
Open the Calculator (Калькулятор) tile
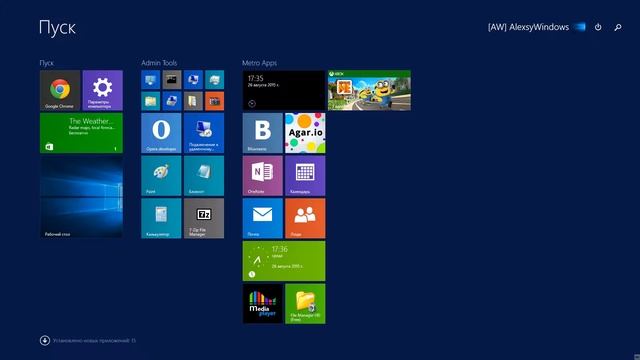(161, 218)
